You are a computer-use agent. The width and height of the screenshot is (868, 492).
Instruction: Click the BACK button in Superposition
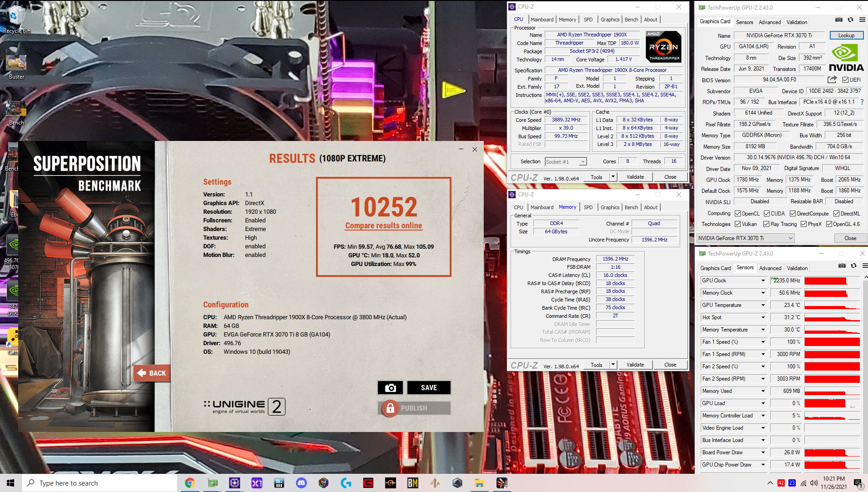(152, 373)
